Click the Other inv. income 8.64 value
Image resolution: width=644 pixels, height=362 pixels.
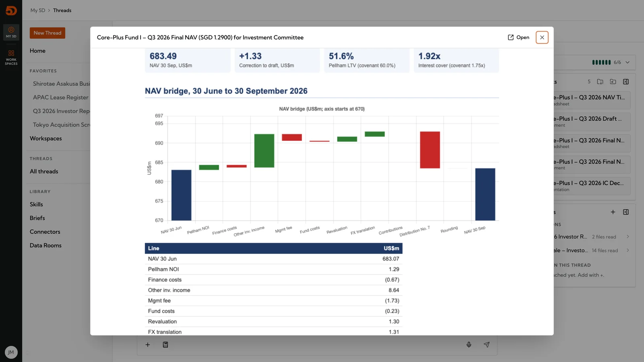(394, 290)
